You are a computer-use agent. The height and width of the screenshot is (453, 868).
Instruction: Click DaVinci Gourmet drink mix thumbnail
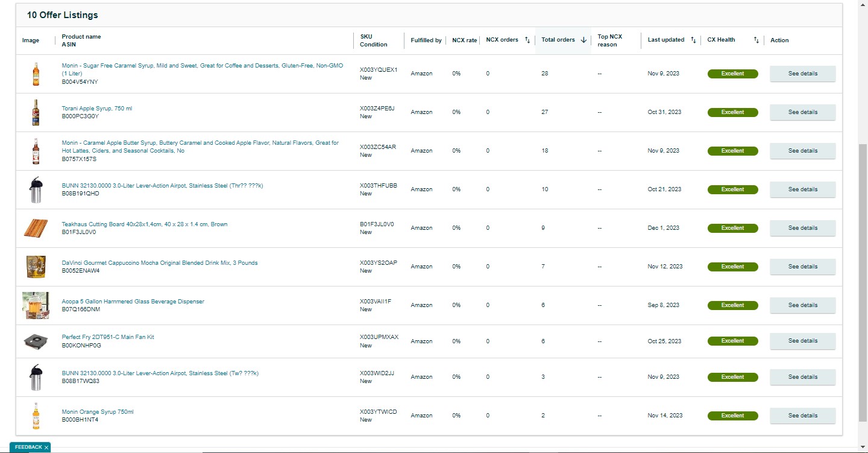pyautogui.click(x=36, y=267)
